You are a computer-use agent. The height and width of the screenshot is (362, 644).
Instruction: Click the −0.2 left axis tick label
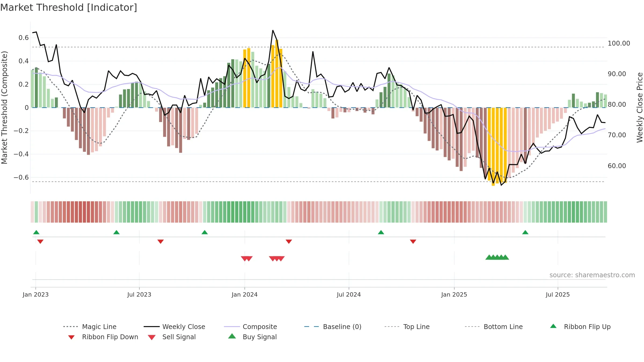click(21, 131)
